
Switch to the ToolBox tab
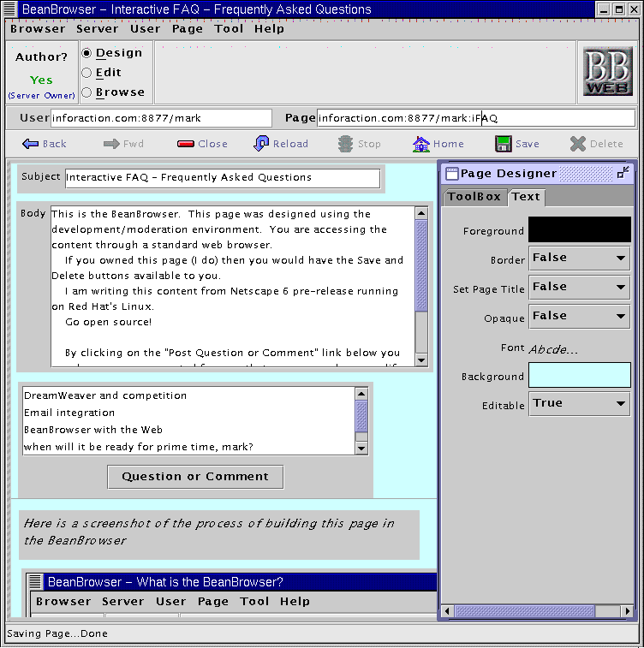(x=474, y=197)
